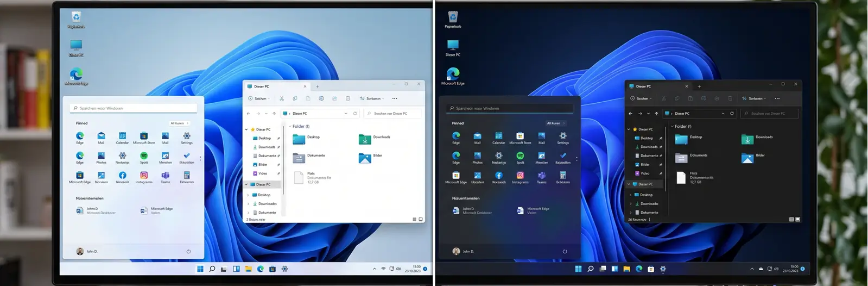Screen dimensions: 868x286
Task: Open the calculator app in the dark Start menu
Action: point(563,177)
